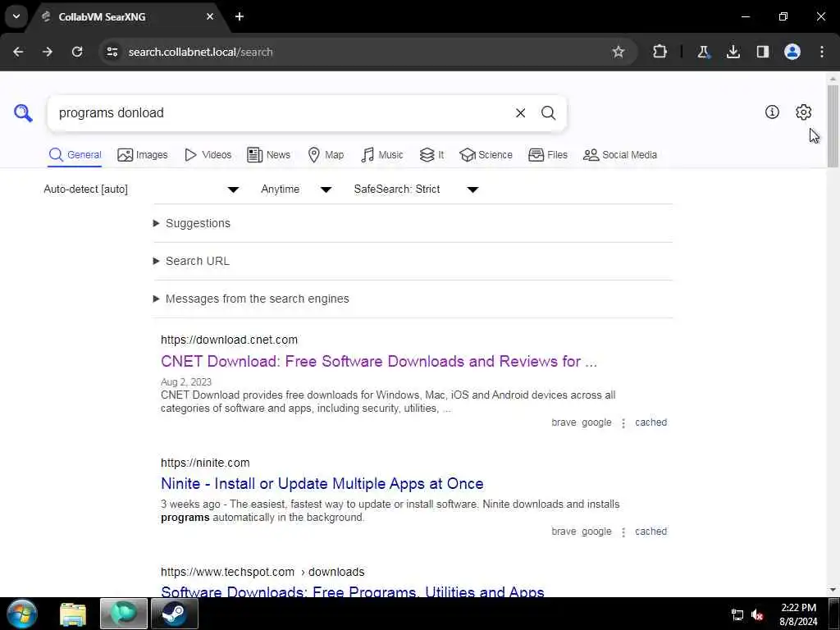Viewport: 840px width, 630px height.
Task: Click google engine on Ninite result
Action: (596, 532)
